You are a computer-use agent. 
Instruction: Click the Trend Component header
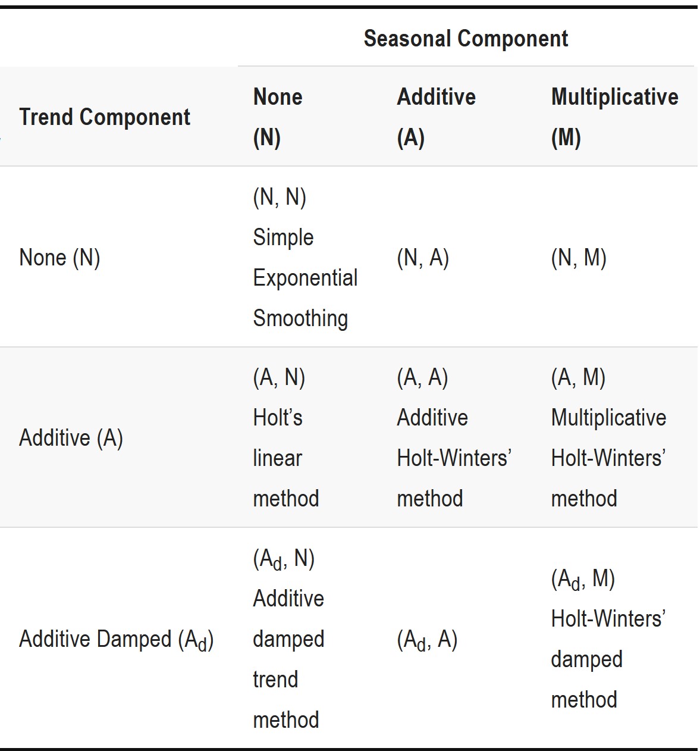(105, 117)
